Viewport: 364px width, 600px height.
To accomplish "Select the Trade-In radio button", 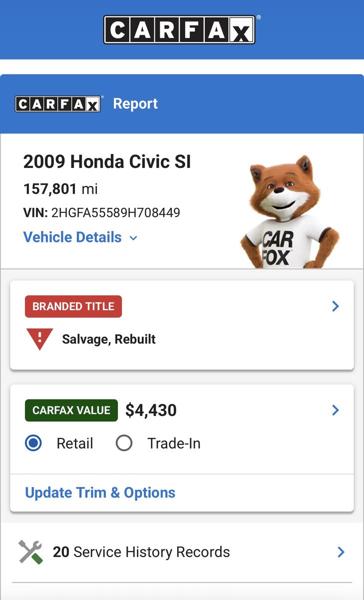I will (x=124, y=443).
